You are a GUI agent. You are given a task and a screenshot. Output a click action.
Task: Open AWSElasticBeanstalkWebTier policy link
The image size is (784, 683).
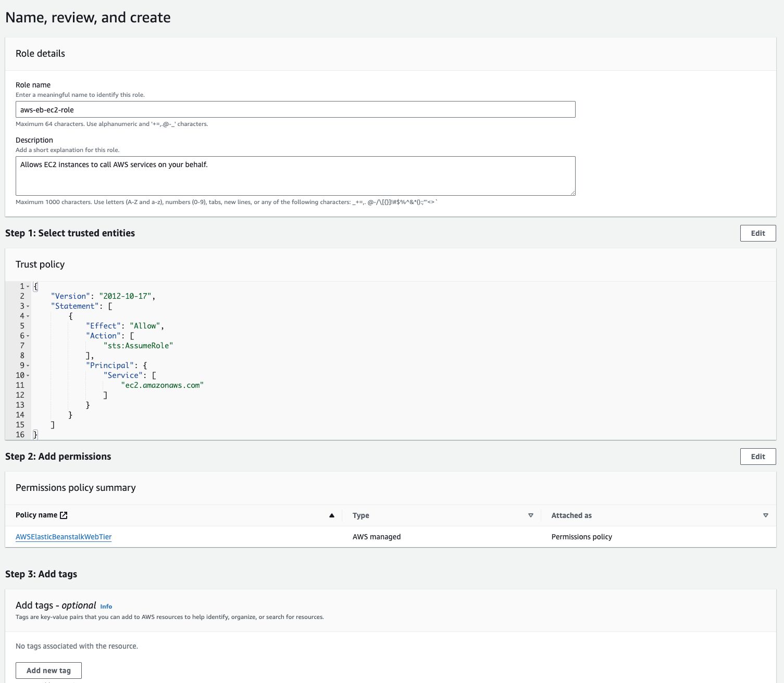(64, 537)
